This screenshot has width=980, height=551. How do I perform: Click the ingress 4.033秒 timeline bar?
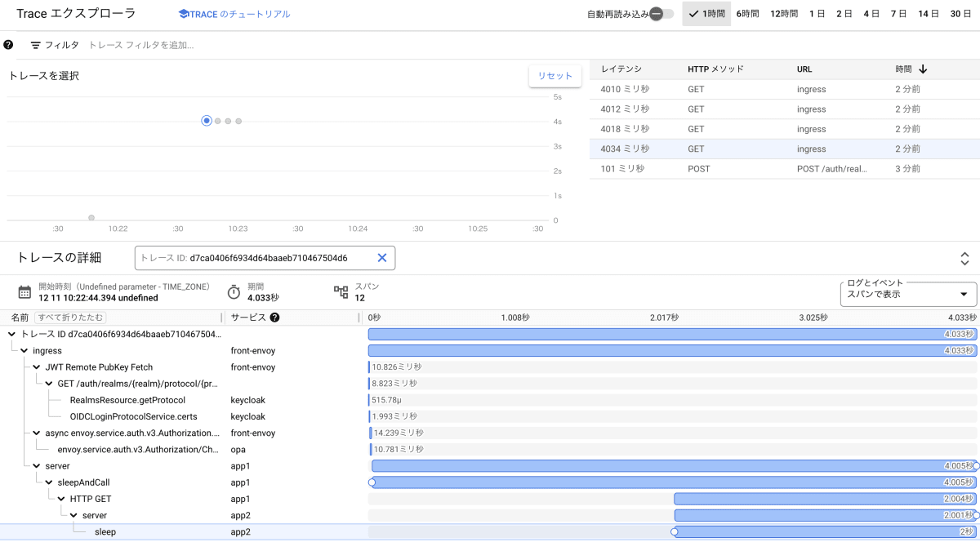672,351
